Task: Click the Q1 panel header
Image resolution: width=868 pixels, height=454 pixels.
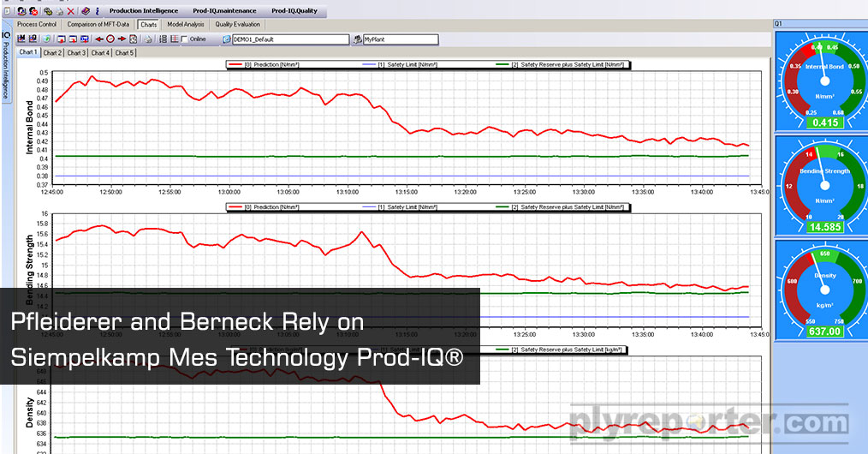Action: (x=820, y=23)
